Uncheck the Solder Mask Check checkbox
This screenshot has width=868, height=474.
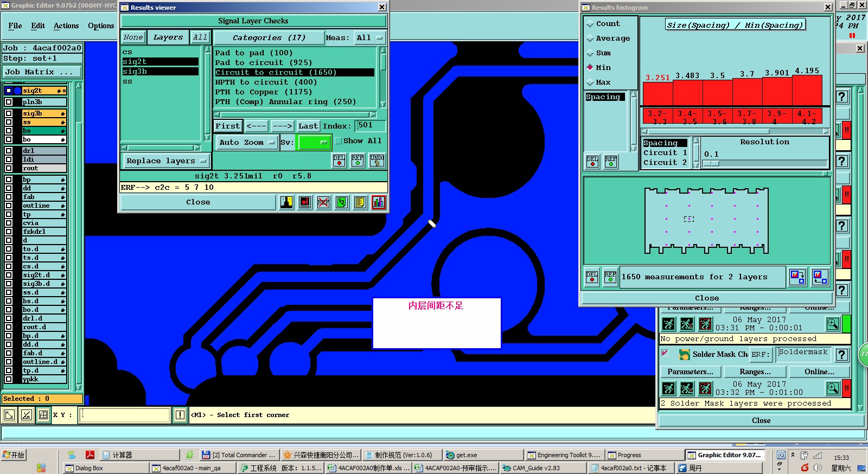[x=665, y=353]
